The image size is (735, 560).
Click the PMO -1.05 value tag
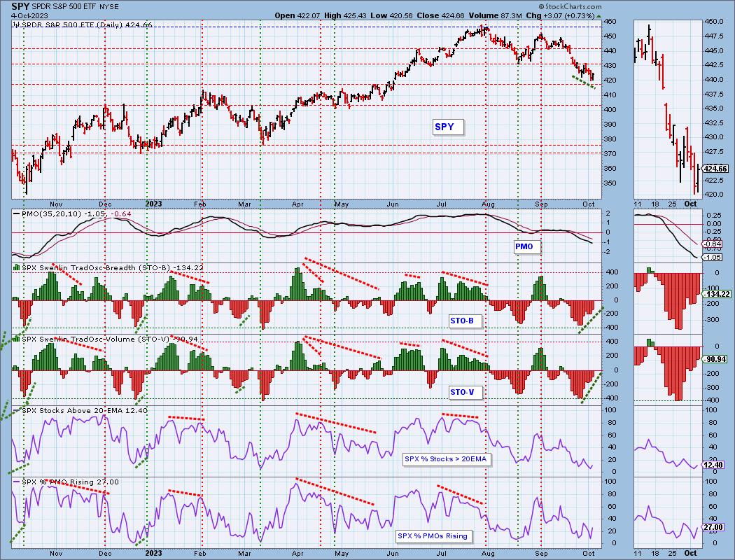(713, 258)
